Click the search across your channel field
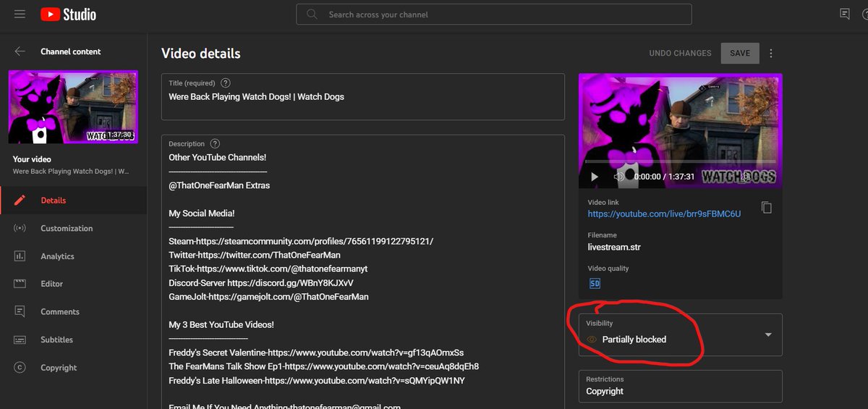Image resolution: width=868 pixels, height=409 pixels. coord(494,14)
